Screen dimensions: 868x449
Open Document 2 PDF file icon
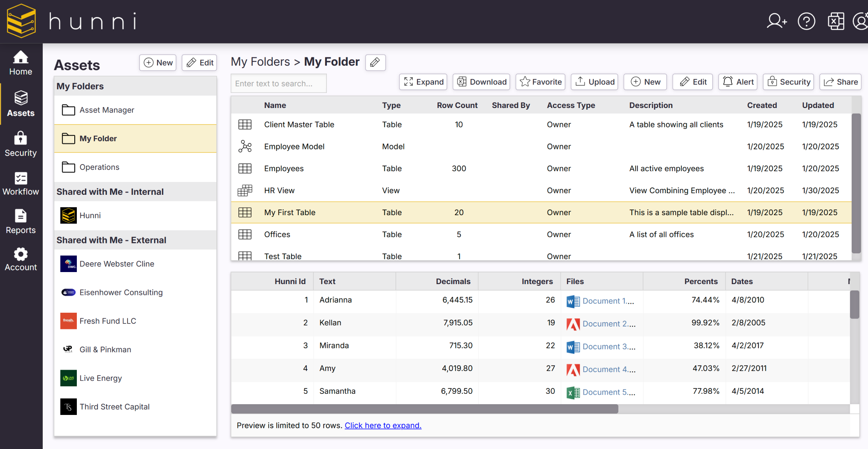click(573, 324)
